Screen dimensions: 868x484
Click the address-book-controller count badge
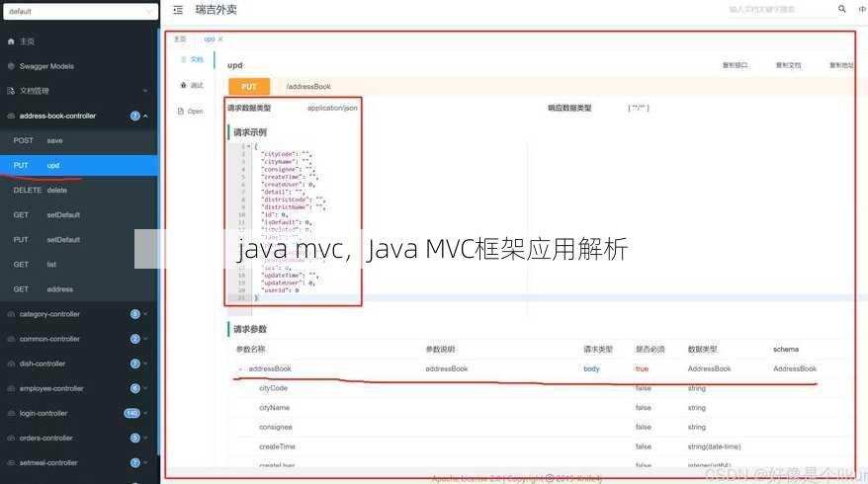click(134, 116)
